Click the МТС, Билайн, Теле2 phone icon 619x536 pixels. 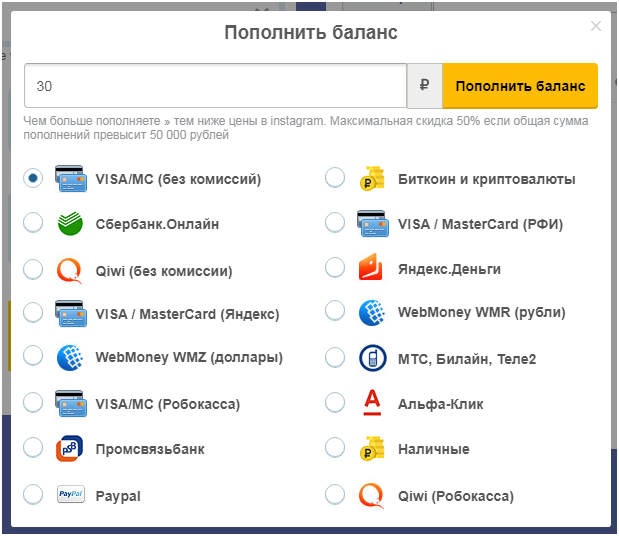[373, 358]
